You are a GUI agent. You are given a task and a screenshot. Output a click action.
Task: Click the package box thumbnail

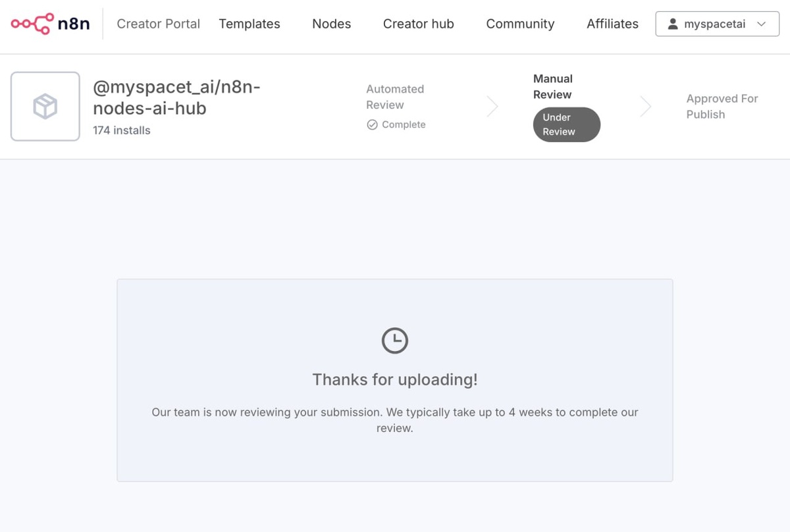tap(45, 106)
